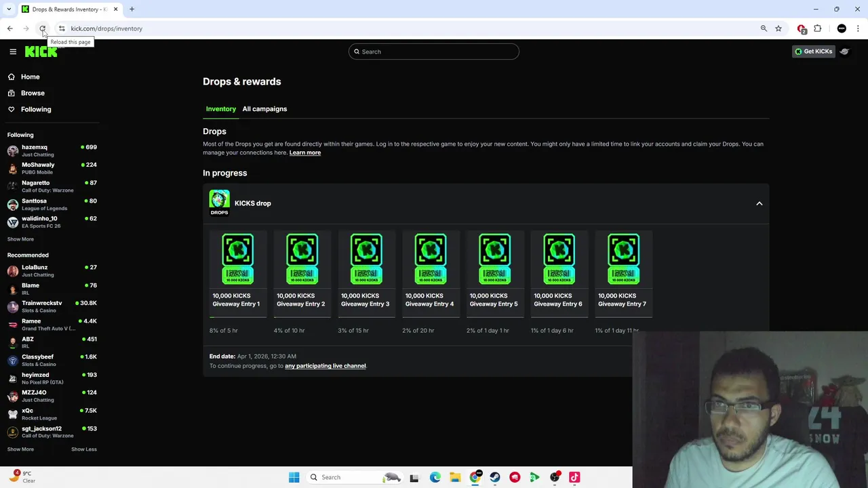Reload this page

pos(42,28)
